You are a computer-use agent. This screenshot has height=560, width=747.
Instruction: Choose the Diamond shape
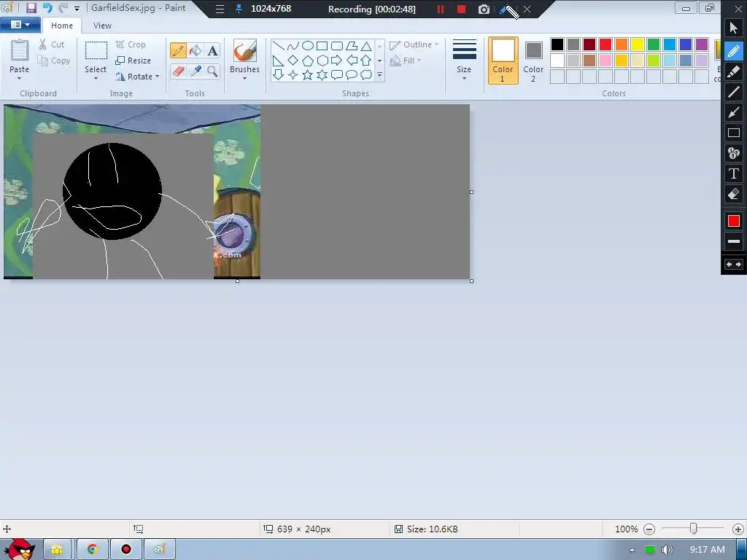(x=293, y=61)
